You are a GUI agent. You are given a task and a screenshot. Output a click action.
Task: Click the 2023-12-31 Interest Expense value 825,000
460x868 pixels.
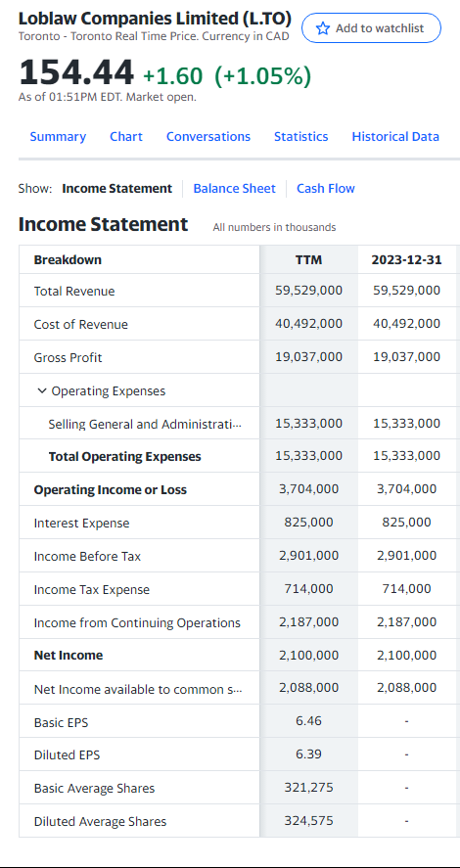(407, 522)
